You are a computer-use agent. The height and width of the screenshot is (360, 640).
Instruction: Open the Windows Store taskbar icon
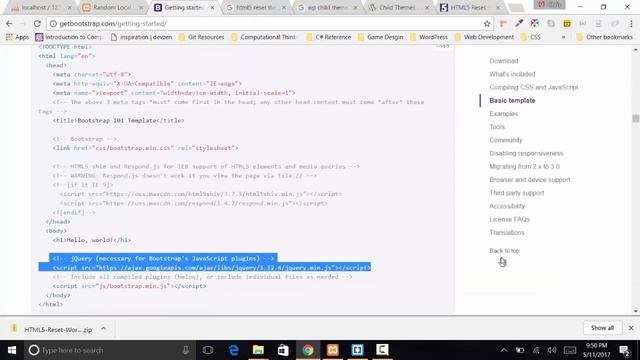tap(283, 350)
